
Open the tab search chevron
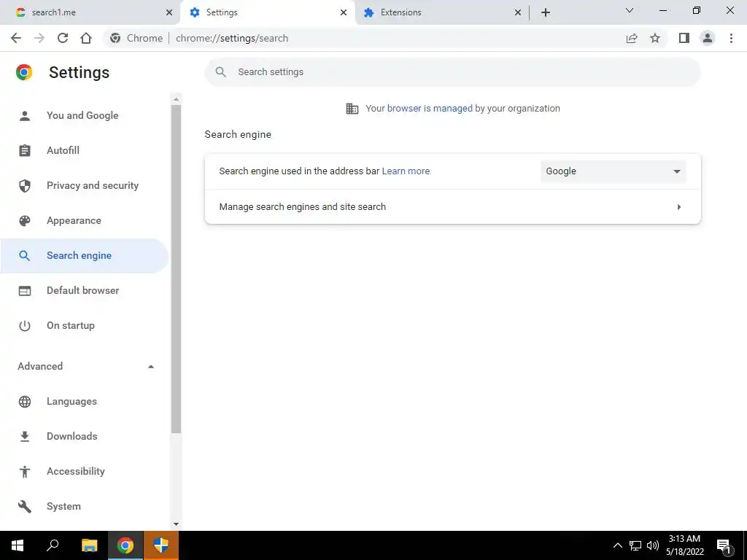[630, 10]
